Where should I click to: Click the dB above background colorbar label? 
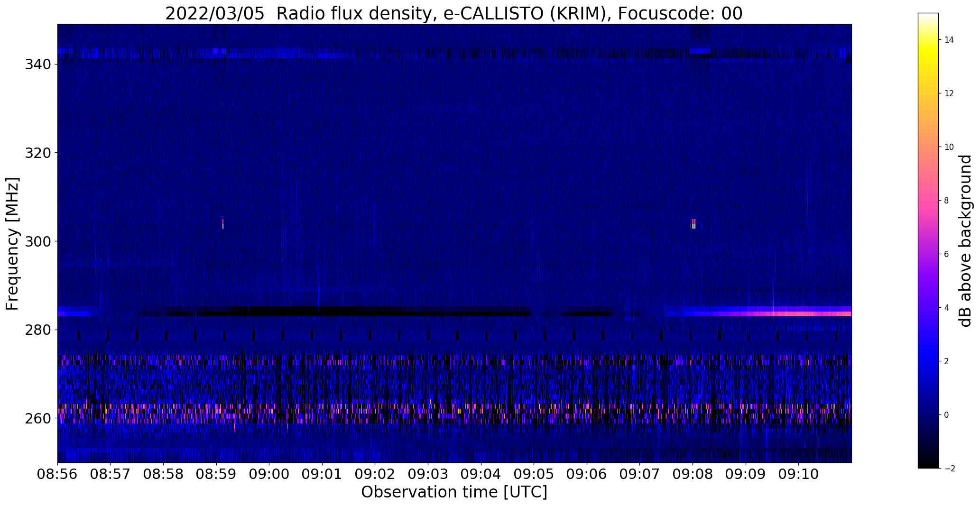click(965, 241)
